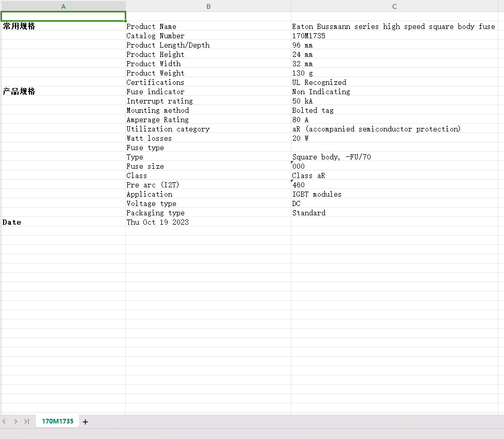Select the 'Product Weight' cell
The height and width of the screenshot is (439, 504).
pos(209,73)
